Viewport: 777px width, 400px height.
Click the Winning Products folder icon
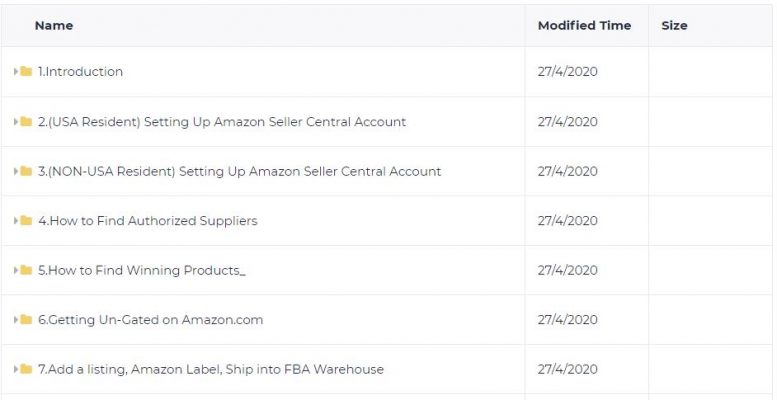pyautogui.click(x=26, y=270)
